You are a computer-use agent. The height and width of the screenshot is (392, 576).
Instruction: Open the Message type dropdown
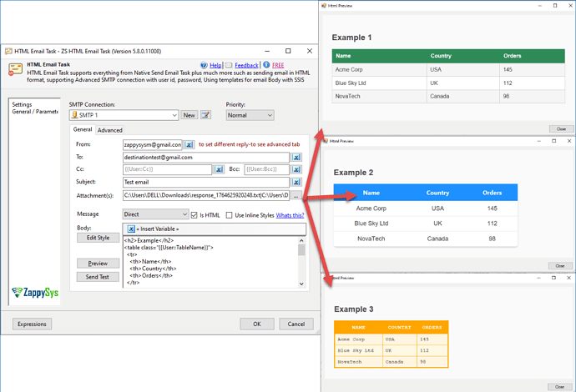pos(184,215)
